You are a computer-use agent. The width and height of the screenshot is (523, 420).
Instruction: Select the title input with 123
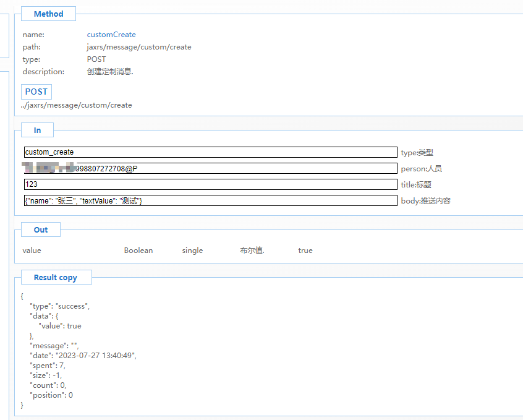pyautogui.click(x=210, y=184)
